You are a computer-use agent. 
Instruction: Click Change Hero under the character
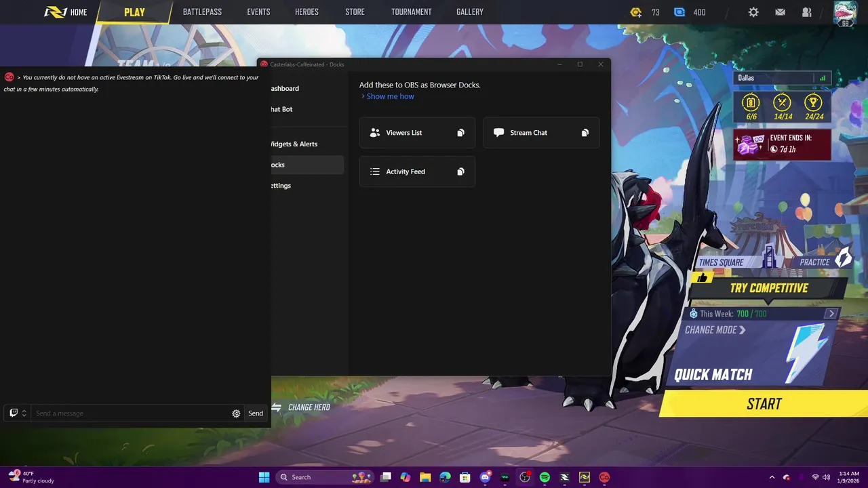[x=301, y=407]
